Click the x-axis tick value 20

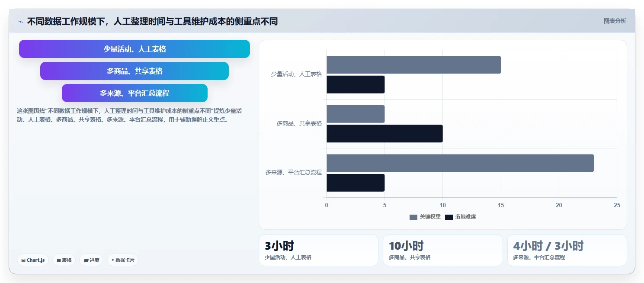(559, 206)
